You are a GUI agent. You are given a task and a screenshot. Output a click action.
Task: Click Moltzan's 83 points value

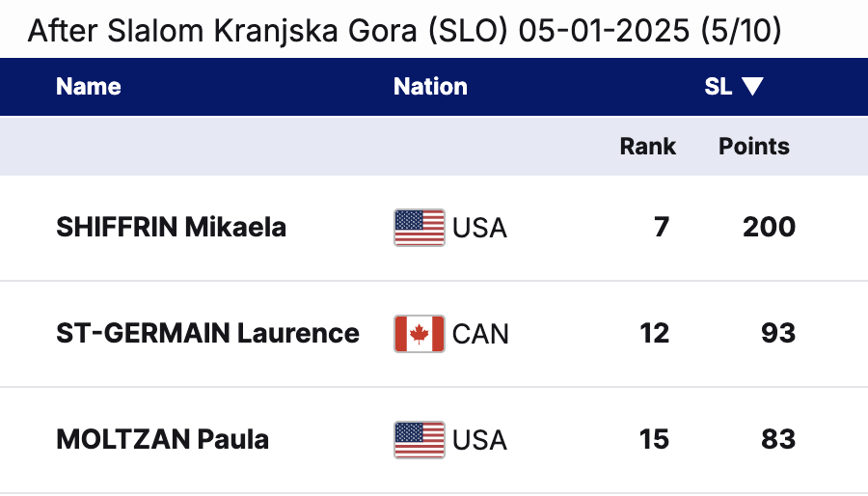pos(777,440)
